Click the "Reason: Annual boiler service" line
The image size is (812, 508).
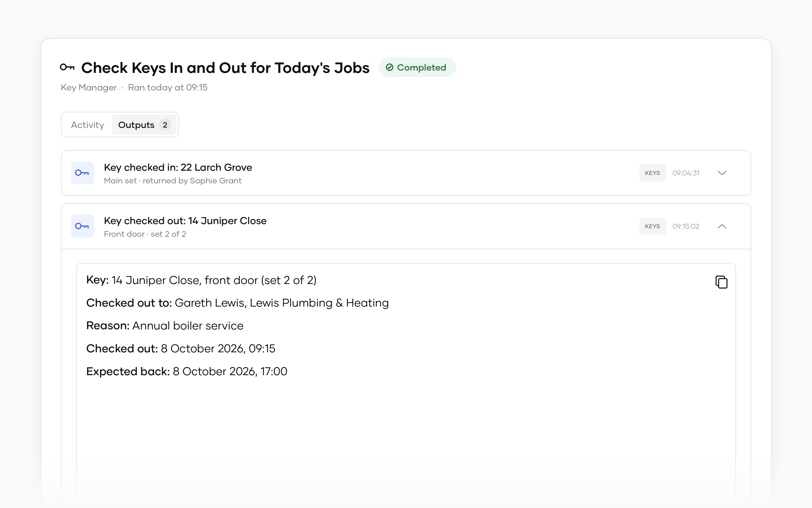pos(165,326)
